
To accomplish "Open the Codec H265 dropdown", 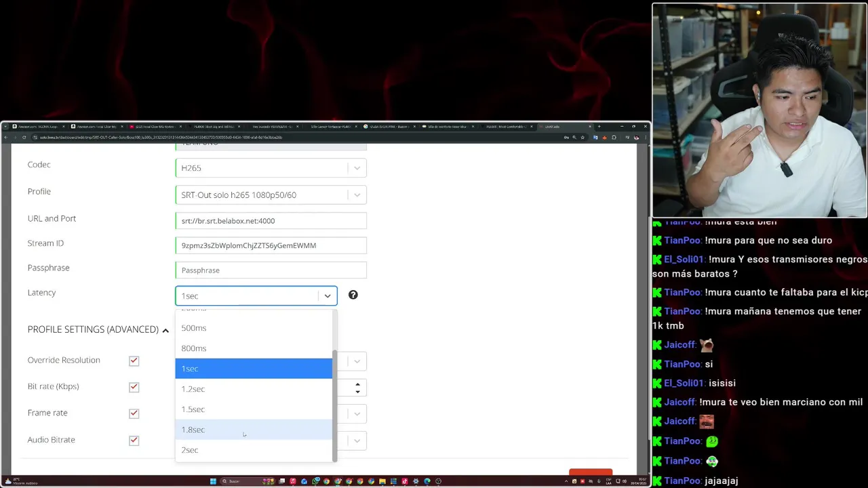I will tap(271, 168).
